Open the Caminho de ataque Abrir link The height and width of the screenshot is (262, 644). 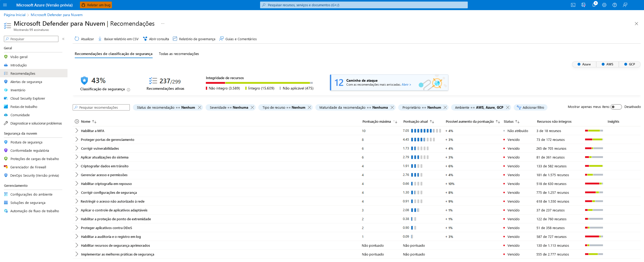coord(406,85)
